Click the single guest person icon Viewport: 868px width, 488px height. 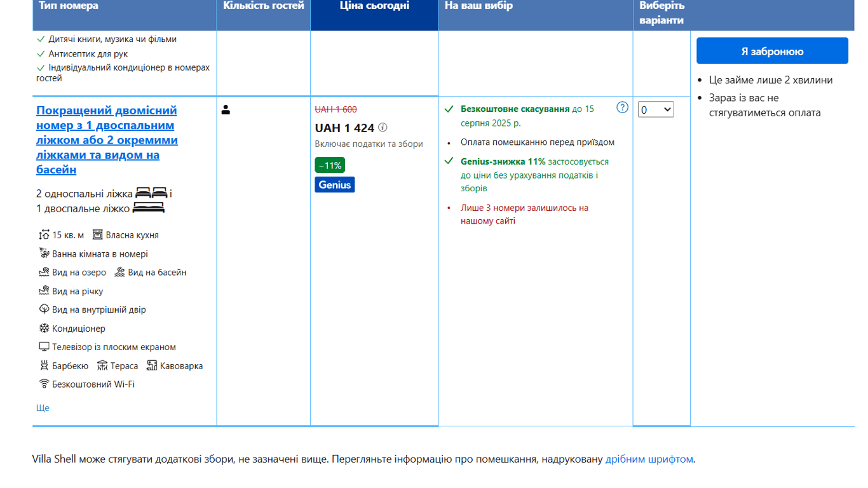click(226, 110)
